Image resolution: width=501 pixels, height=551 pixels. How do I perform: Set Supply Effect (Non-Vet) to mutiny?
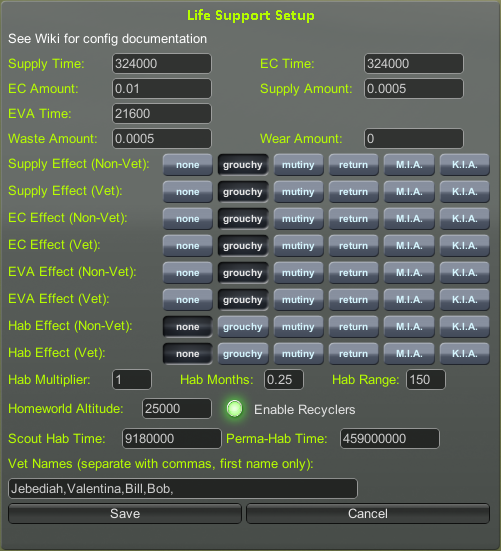pyautogui.click(x=298, y=165)
